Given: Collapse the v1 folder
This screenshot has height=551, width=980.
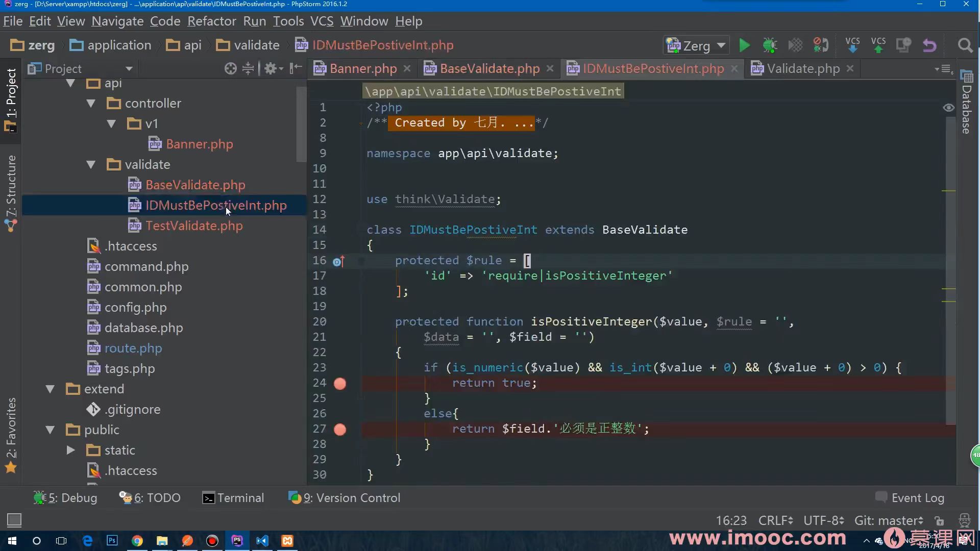Looking at the screenshot, I should 111,124.
